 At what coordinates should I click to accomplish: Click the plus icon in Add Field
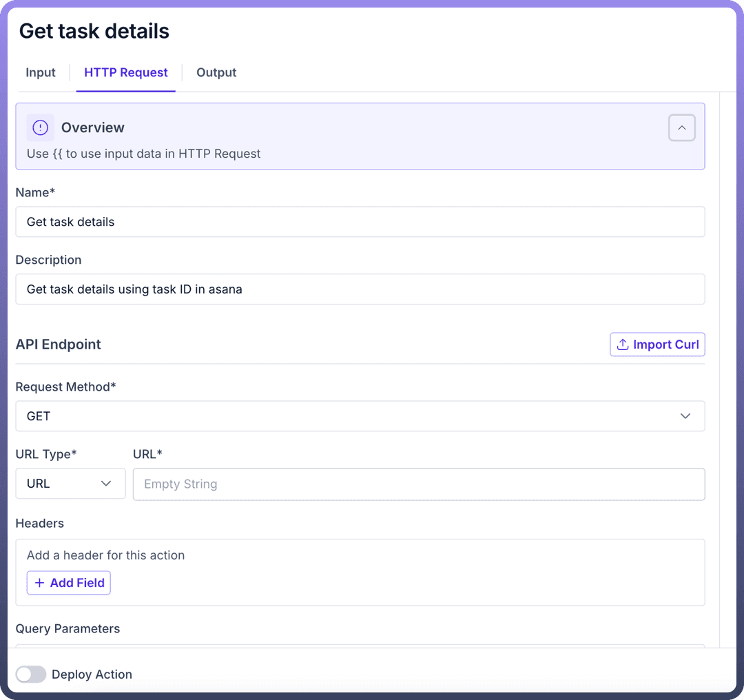(39, 583)
